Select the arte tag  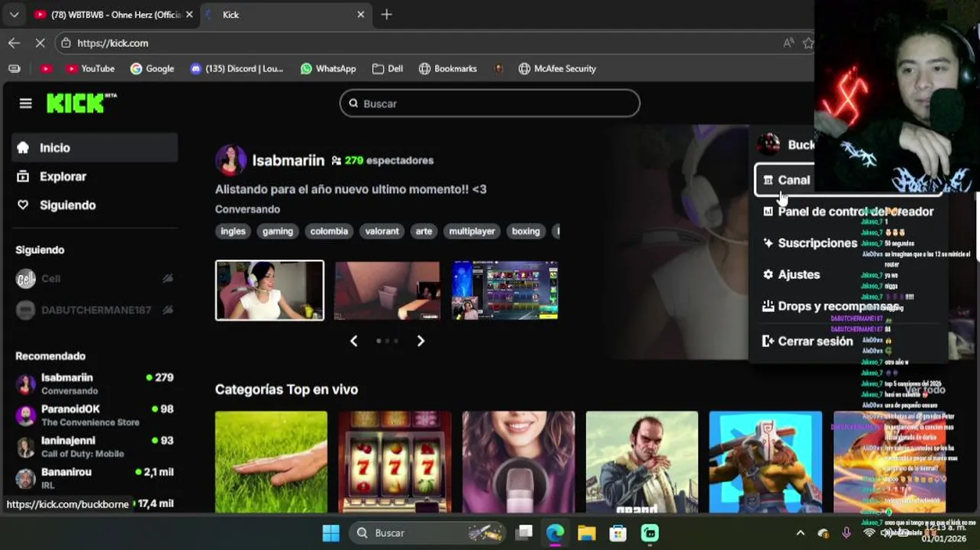(x=424, y=231)
